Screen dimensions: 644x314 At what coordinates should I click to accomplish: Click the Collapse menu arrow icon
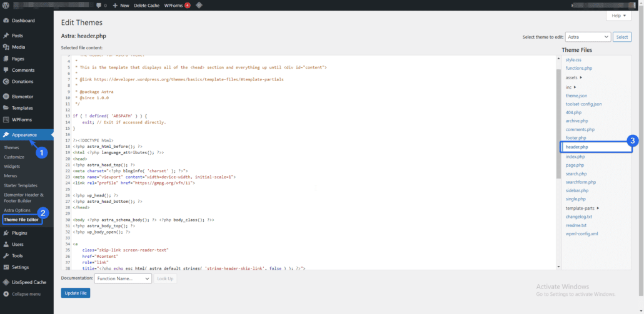click(6, 294)
